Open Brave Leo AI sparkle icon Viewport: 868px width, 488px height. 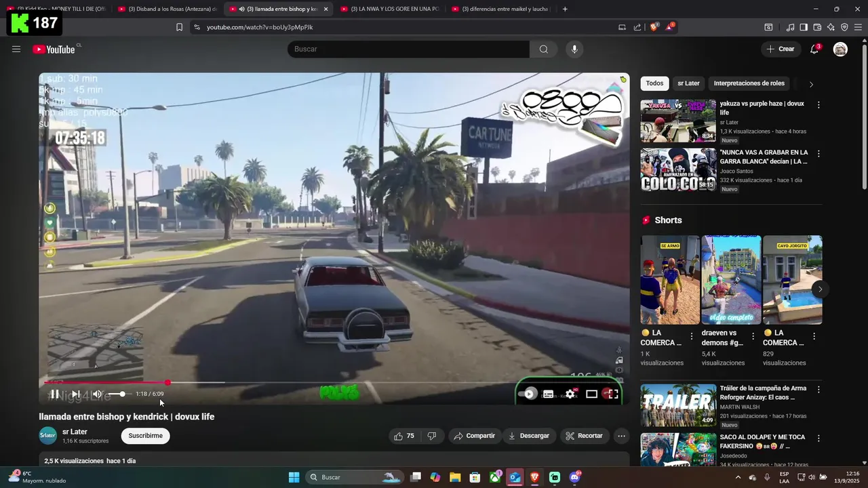coord(831,27)
